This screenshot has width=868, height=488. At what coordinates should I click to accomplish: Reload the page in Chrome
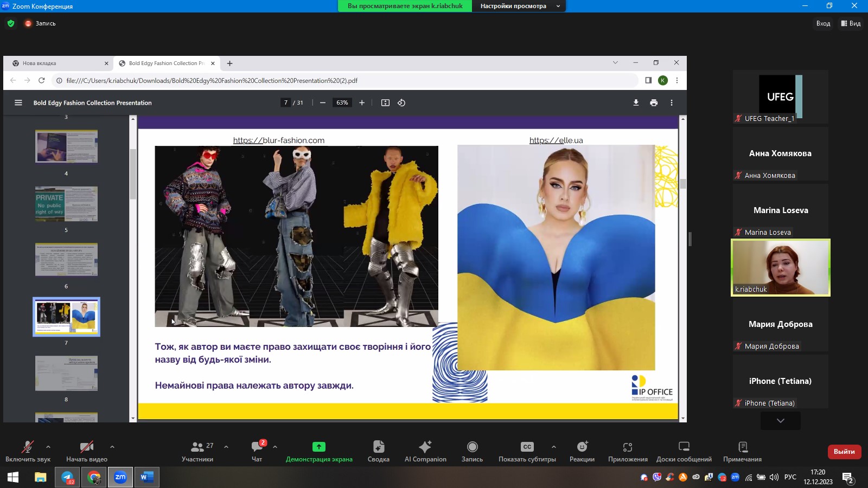41,80
